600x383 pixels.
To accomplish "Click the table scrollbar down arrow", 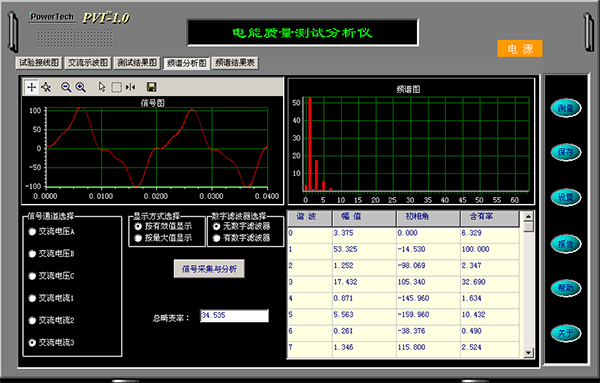I will [528, 352].
